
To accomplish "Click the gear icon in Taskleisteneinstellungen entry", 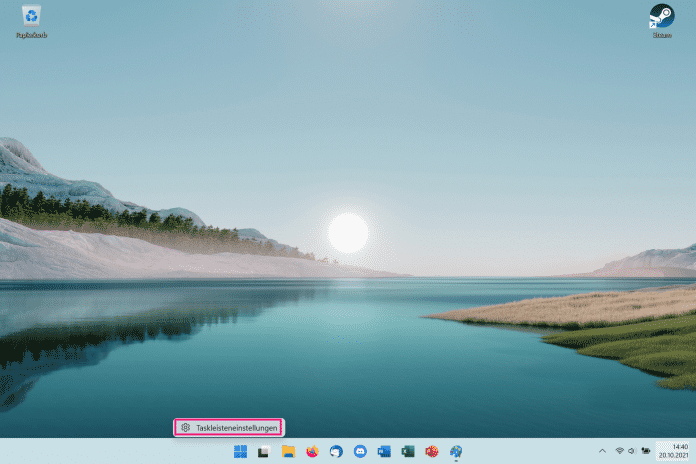I will pos(185,427).
